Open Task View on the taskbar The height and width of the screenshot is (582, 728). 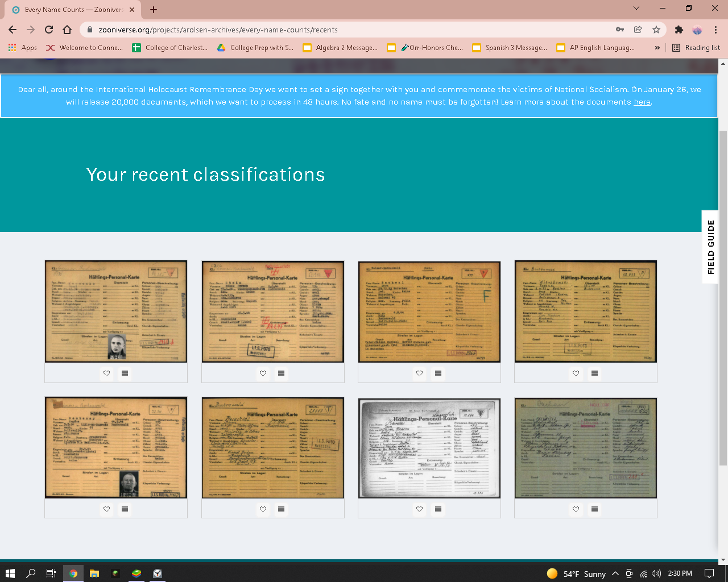[x=51, y=573]
